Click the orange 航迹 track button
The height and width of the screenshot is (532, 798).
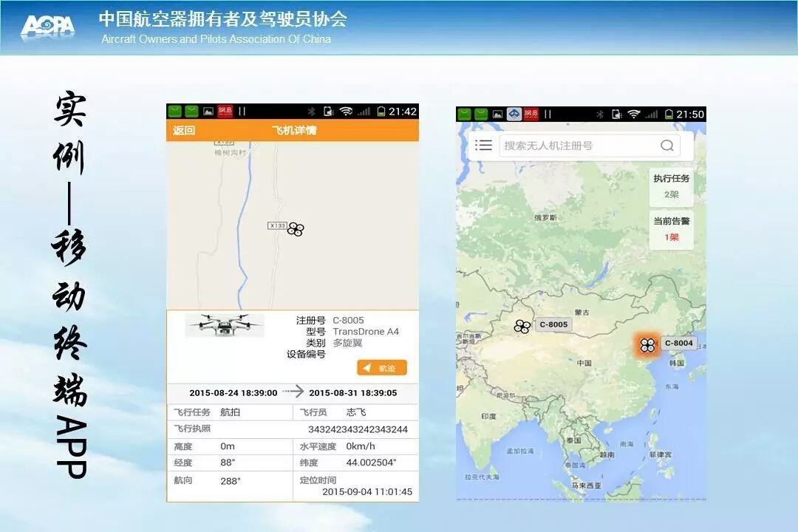(x=382, y=367)
